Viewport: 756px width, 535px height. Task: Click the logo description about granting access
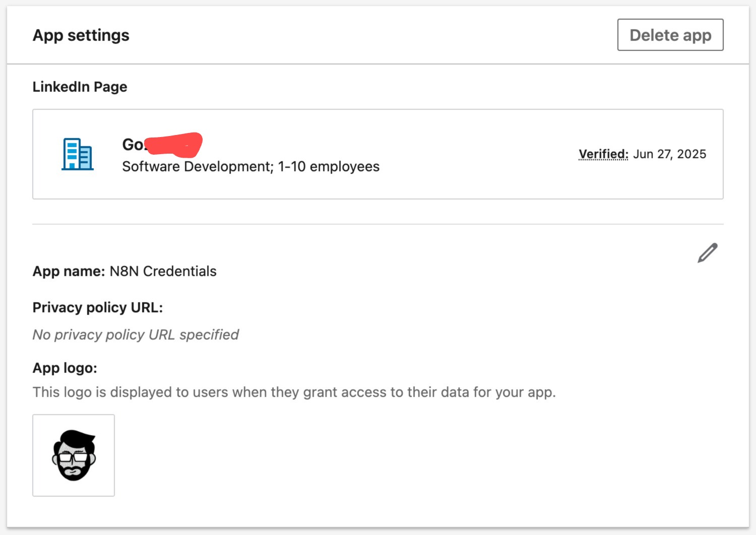(294, 392)
